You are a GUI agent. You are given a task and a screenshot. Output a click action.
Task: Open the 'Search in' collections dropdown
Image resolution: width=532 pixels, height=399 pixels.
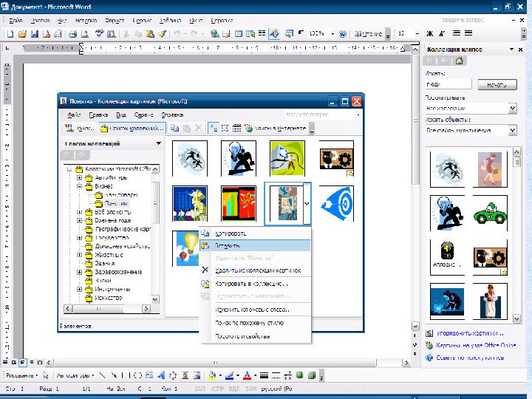(512, 109)
